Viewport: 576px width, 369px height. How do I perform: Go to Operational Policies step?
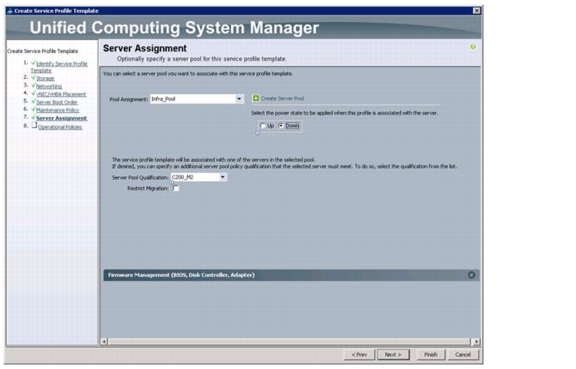click(x=60, y=127)
